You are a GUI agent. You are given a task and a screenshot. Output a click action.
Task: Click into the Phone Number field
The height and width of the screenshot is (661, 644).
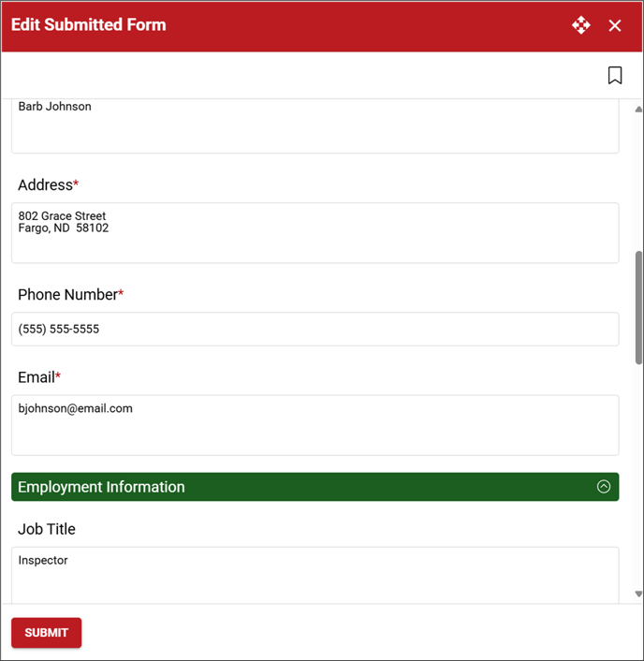pyautogui.click(x=315, y=330)
